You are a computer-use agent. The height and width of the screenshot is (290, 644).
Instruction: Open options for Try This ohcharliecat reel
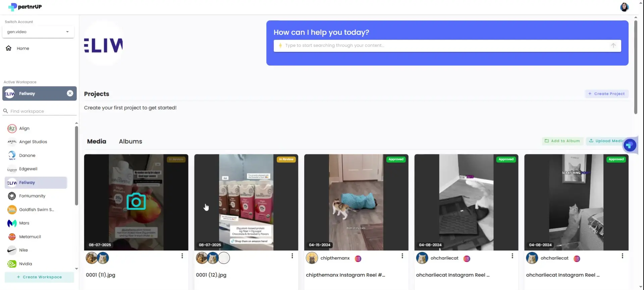(512, 256)
